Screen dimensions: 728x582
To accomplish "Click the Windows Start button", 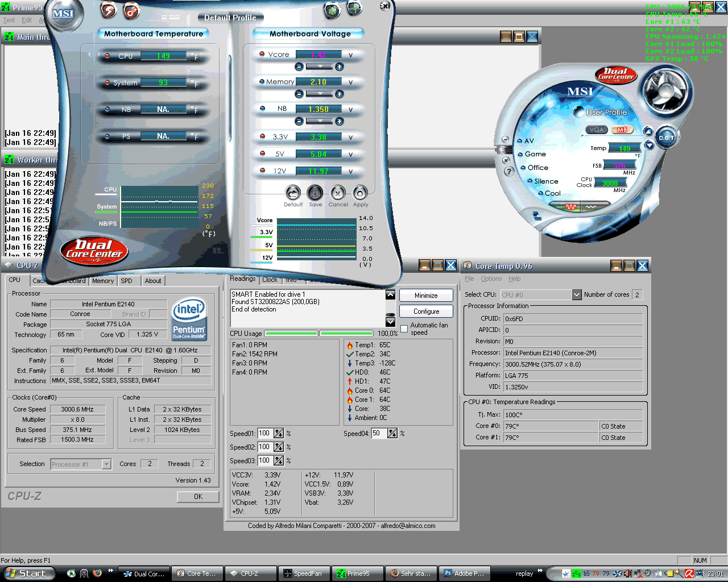I will [x=28, y=573].
